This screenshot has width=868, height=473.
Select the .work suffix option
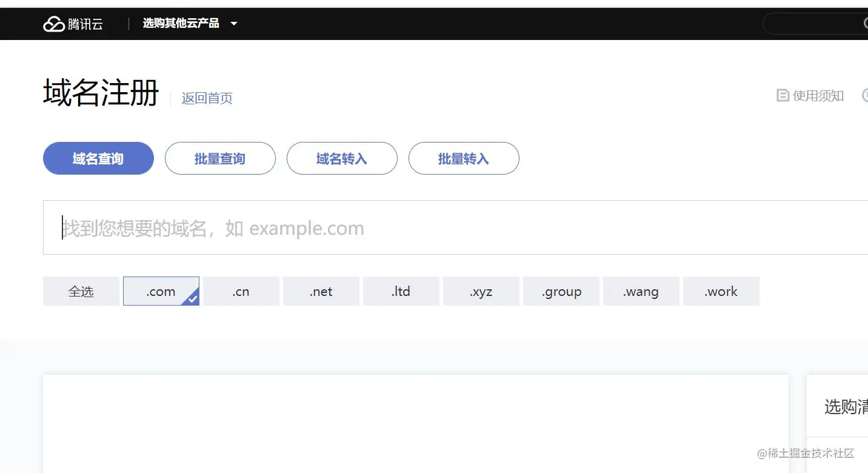[x=721, y=291]
